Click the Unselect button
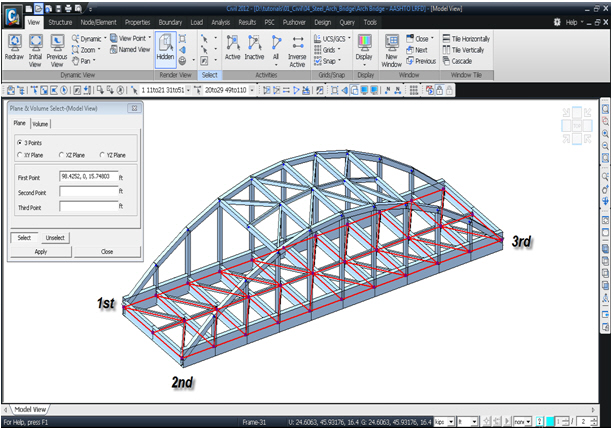Image resolution: width=613 pixels, height=429 pixels. tap(55, 238)
